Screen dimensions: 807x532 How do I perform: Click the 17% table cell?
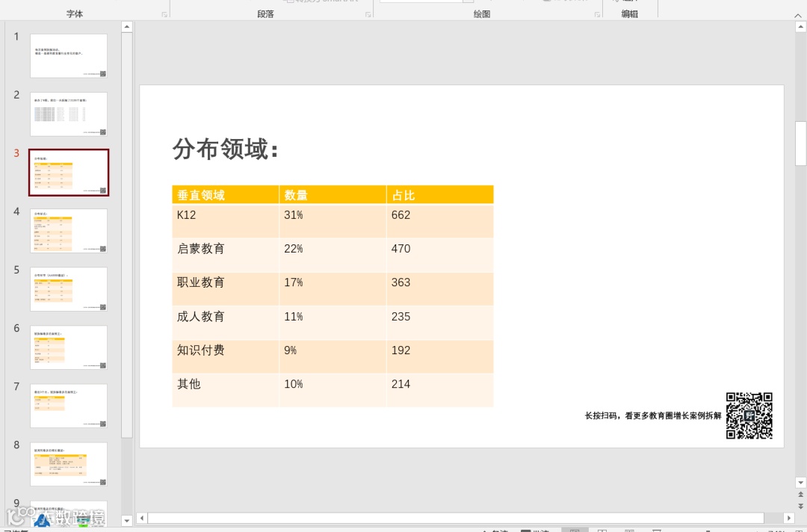333,288
